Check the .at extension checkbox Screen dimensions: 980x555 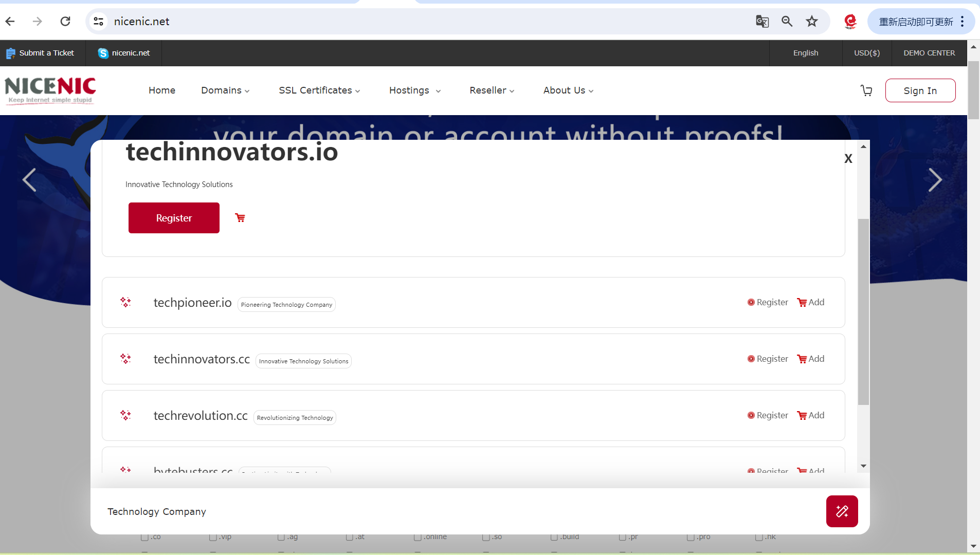tap(350, 537)
